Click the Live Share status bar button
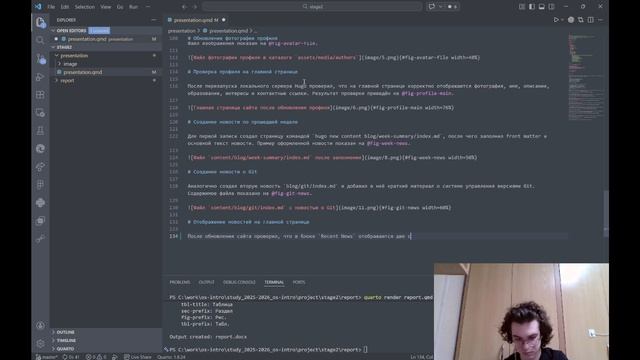Screen dimensions: 640x360 (138, 357)
